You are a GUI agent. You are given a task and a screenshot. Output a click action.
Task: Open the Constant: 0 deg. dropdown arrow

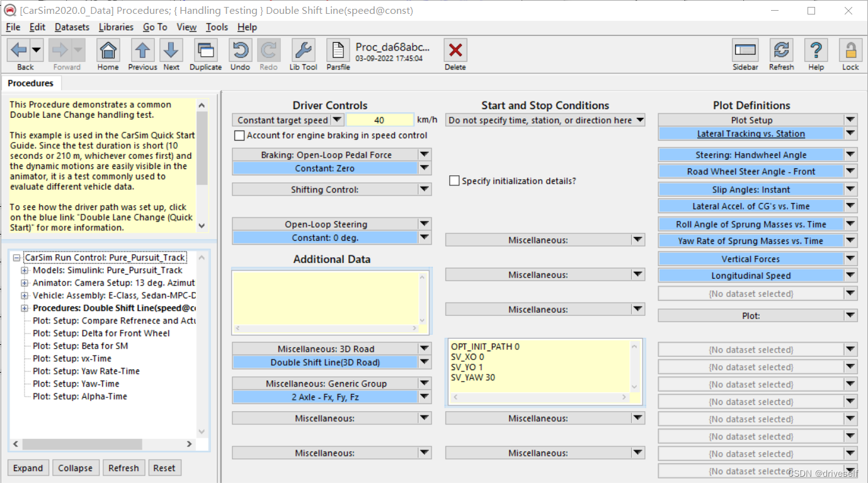click(x=425, y=238)
